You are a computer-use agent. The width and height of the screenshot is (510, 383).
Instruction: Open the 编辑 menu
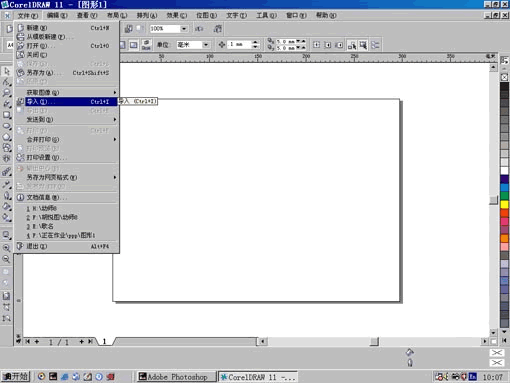[57, 15]
